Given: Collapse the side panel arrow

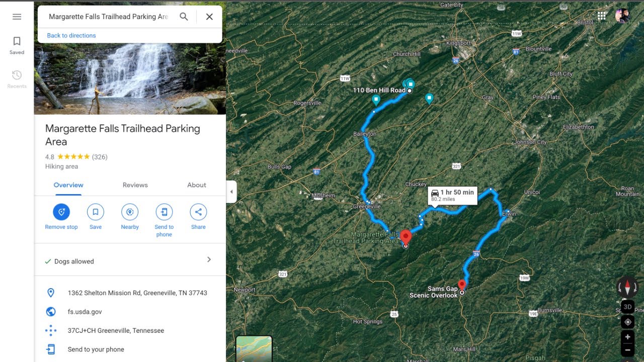Looking at the screenshot, I should click(x=231, y=192).
